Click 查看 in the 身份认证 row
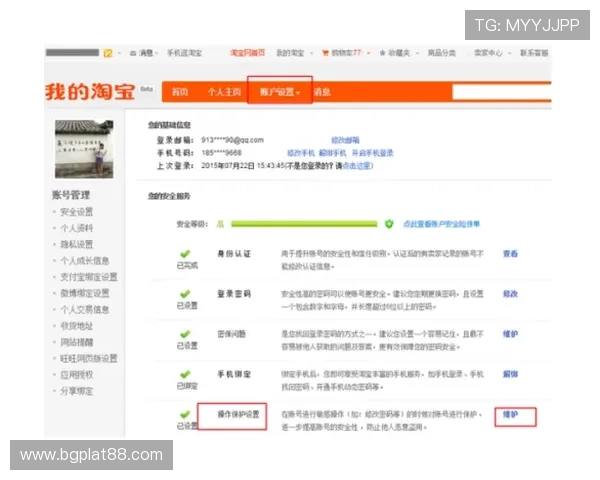600x480 pixels. point(510,254)
